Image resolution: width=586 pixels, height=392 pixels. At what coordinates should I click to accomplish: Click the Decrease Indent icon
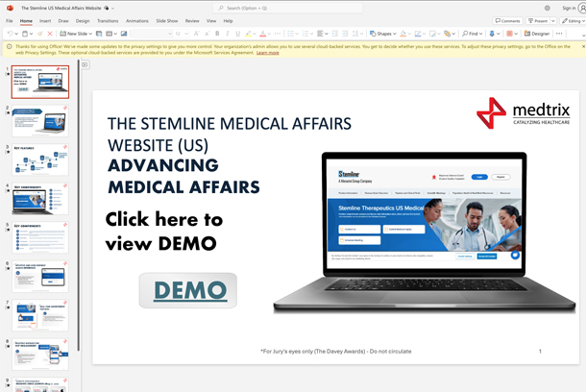click(x=334, y=34)
